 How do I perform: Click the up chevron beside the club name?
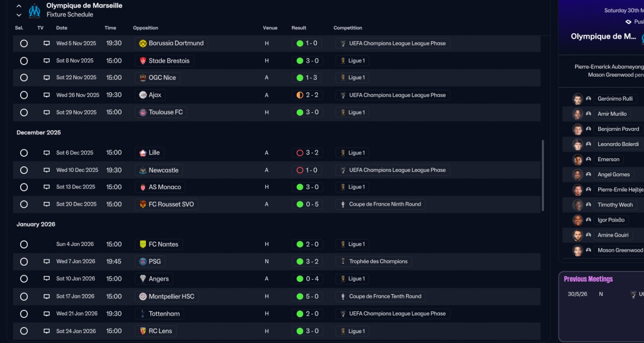19,6
